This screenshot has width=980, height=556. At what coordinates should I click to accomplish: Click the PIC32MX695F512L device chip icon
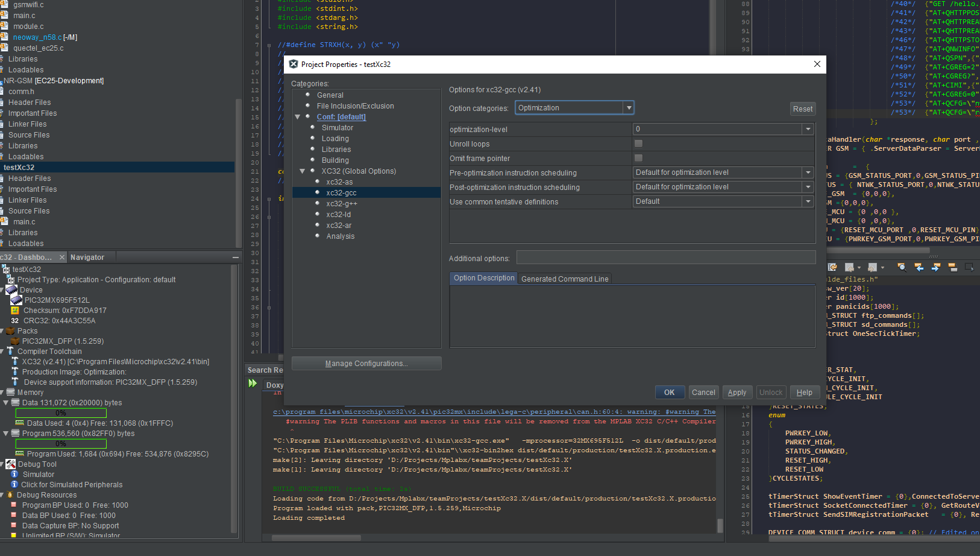click(x=17, y=300)
